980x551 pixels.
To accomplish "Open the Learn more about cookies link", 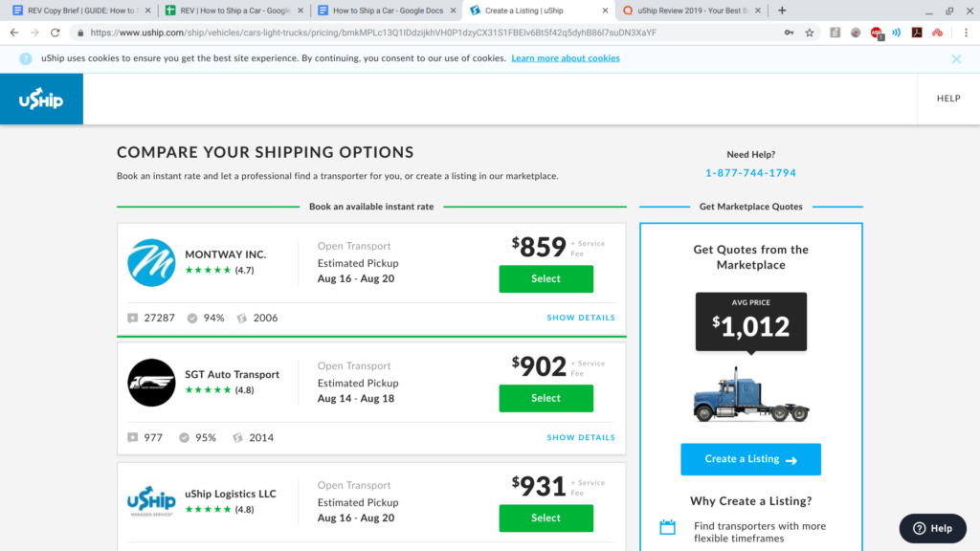I will pyautogui.click(x=565, y=58).
